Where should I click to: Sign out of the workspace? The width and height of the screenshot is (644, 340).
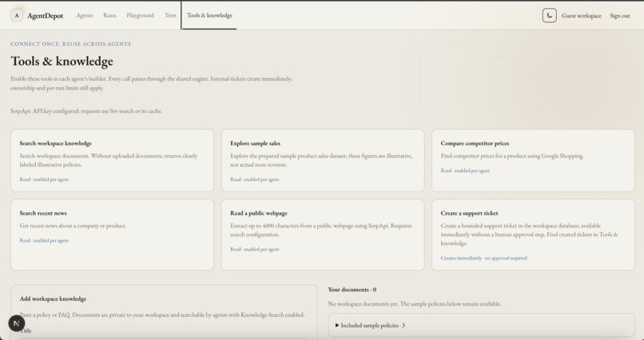[x=620, y=16]
